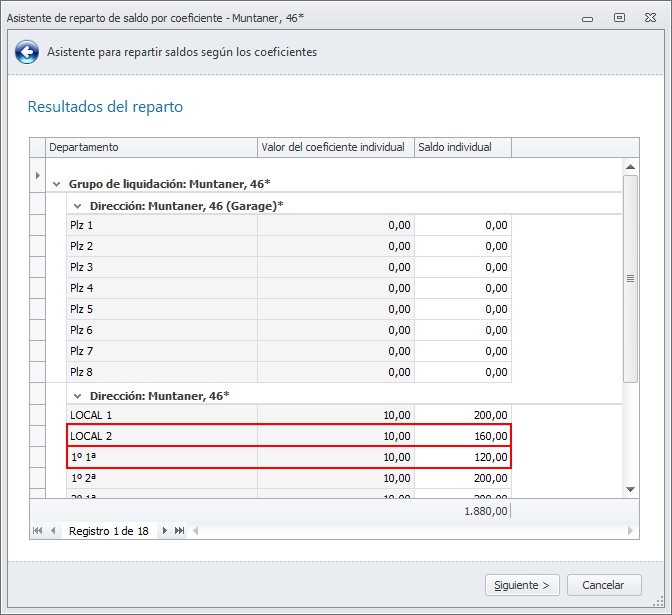Click Saldo individual column header
Image resolution: width=672 pixels, height=615 pixels.
pyautogui.click(x=462, y=147)
